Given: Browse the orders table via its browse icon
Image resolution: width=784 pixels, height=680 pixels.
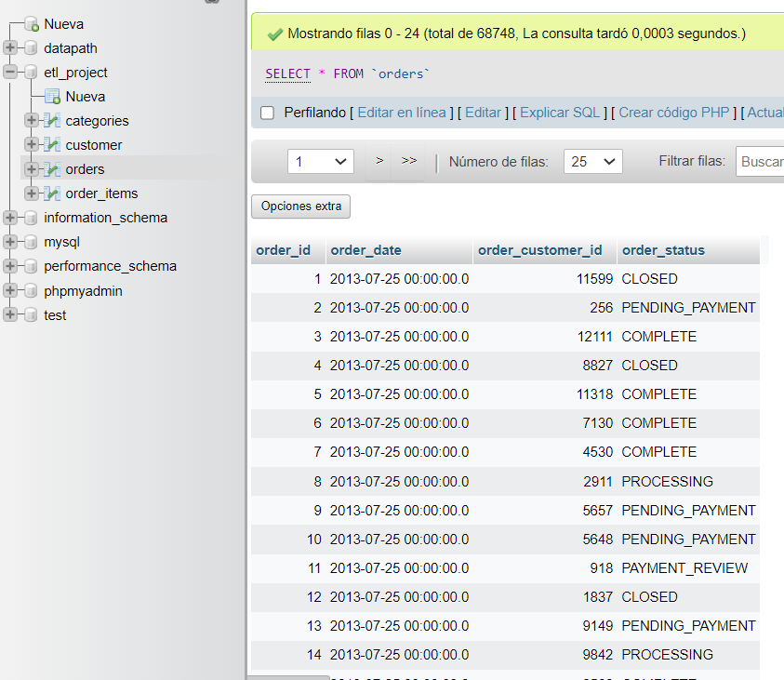Looking at the screenshot, I should click(52, 168).
